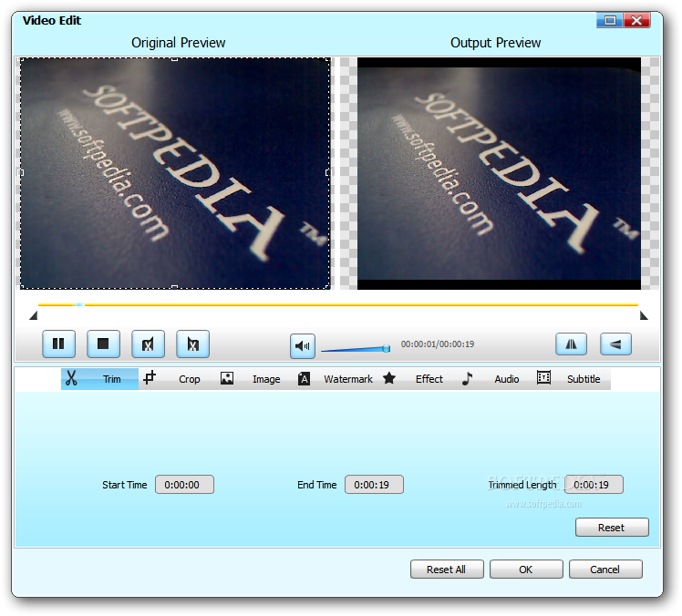Switch to the Crop tab

tap(176, 379)
